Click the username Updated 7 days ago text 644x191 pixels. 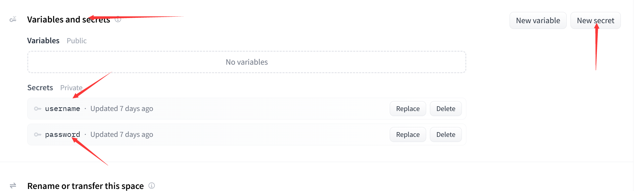click(122, 109)
